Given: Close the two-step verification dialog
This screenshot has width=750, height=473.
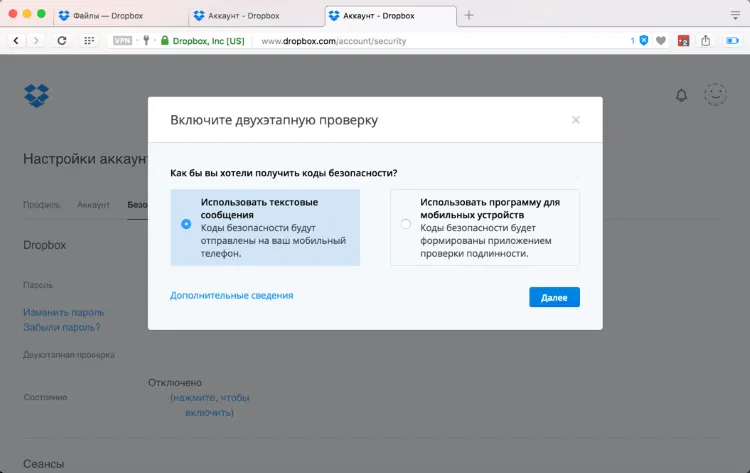Looking at the screenshot, I should tap(576, 120).
